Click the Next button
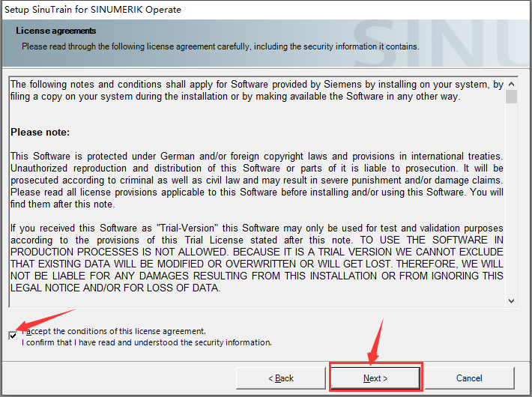 375,378
